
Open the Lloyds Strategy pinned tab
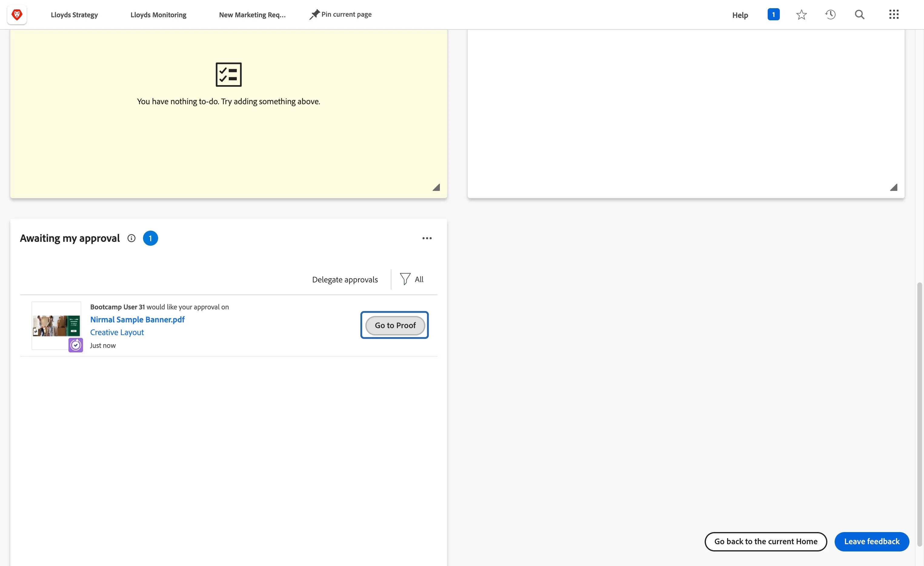(74, 15)
